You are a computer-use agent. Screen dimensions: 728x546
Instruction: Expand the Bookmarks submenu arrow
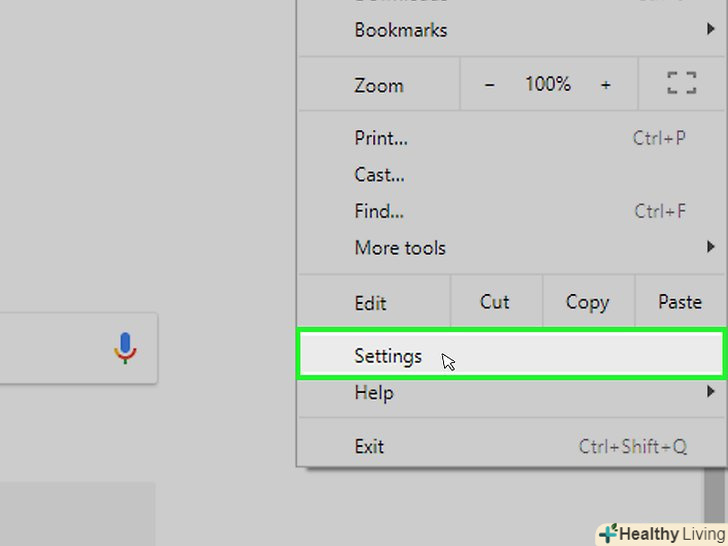(x=710, y=30)
